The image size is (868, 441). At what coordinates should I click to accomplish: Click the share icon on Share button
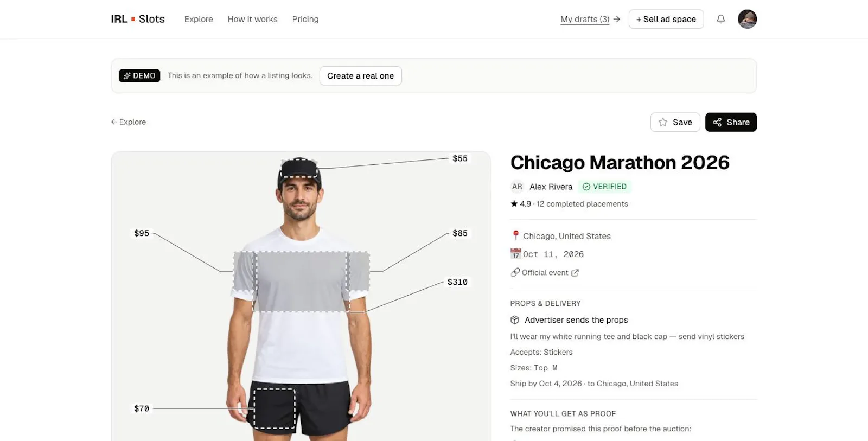717,122
